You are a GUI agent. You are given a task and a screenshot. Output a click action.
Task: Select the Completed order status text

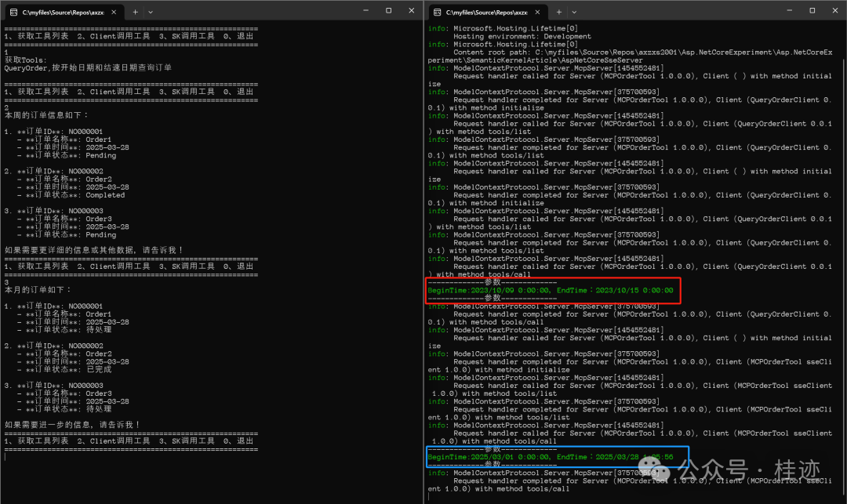coord(104,195)
